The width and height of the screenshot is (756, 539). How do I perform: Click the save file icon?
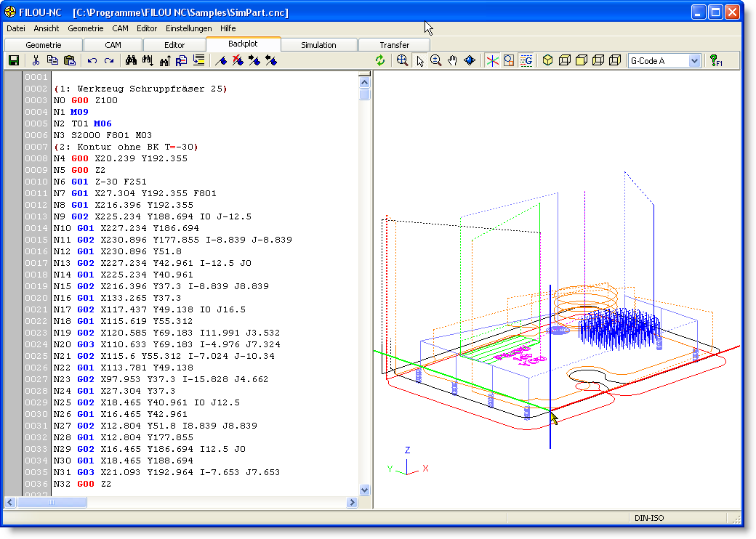click(x=14, y=61)
